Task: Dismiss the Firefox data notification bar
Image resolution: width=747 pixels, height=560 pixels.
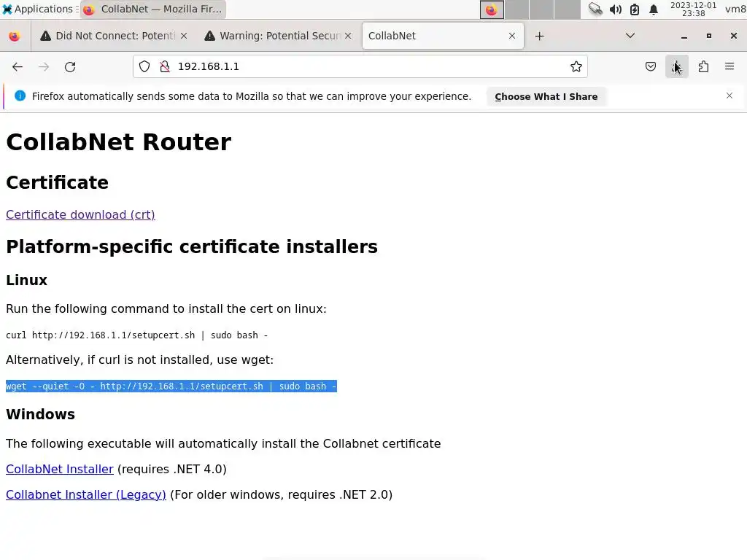Action: tap(729, 96)
